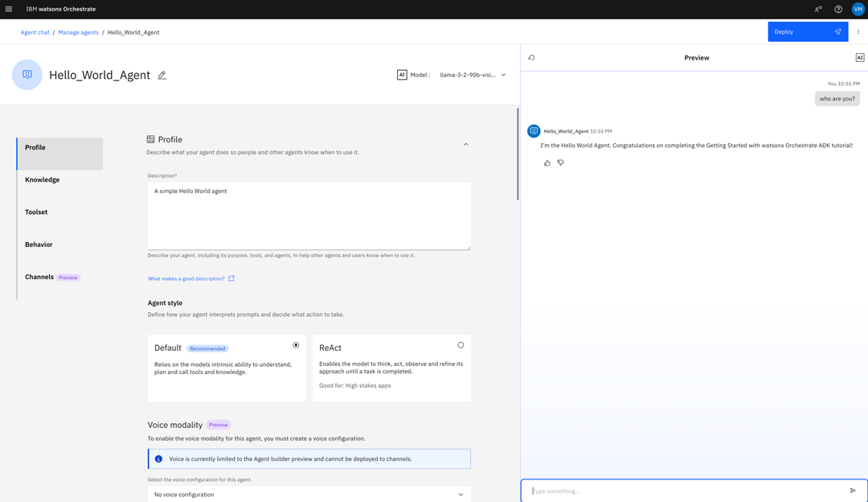Click the Hello_World_Agent avatar icon

27,75
